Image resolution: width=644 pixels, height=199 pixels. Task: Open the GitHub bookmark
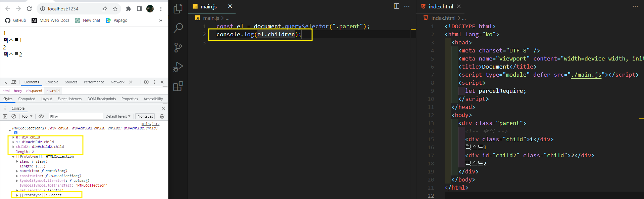pyautogui.click(x=15, y=21)
